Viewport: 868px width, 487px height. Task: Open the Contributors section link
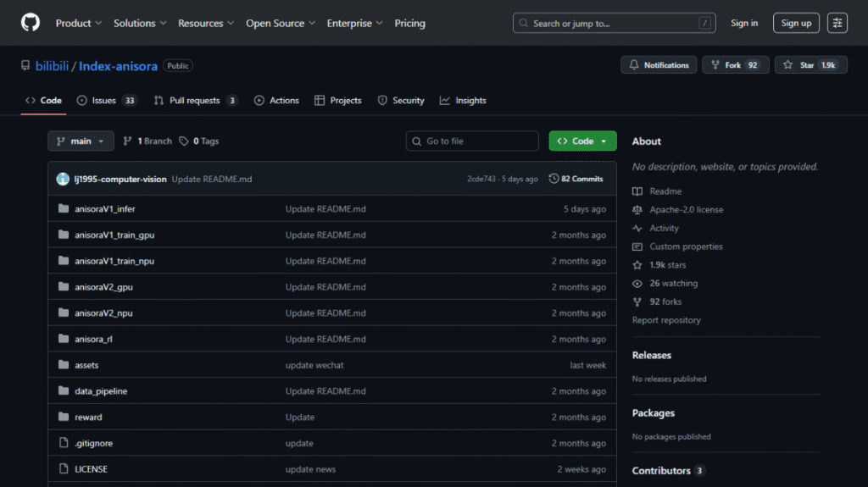pos(668,470)
